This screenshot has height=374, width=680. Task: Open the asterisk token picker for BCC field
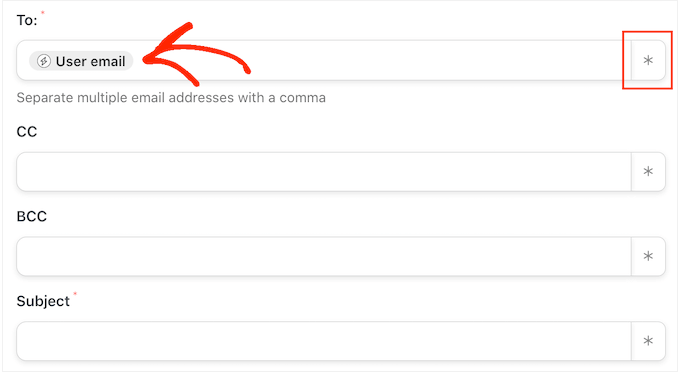click(648, 256)
